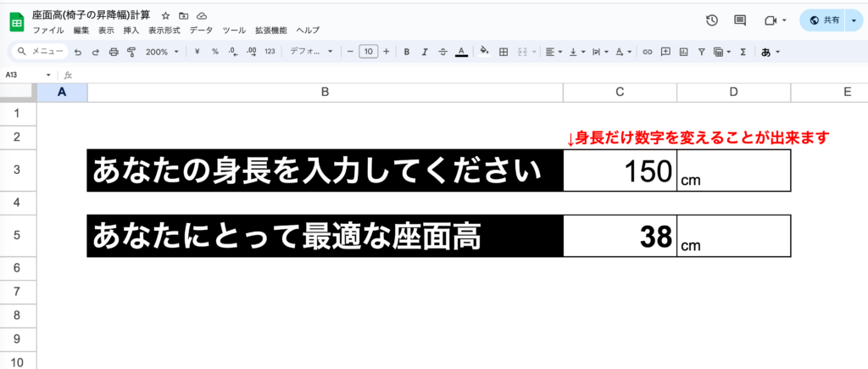Viewport: 868px width, 369px height.
Task: Click the insert link icon
Action: pyautogui.click(x=648, y=52)
